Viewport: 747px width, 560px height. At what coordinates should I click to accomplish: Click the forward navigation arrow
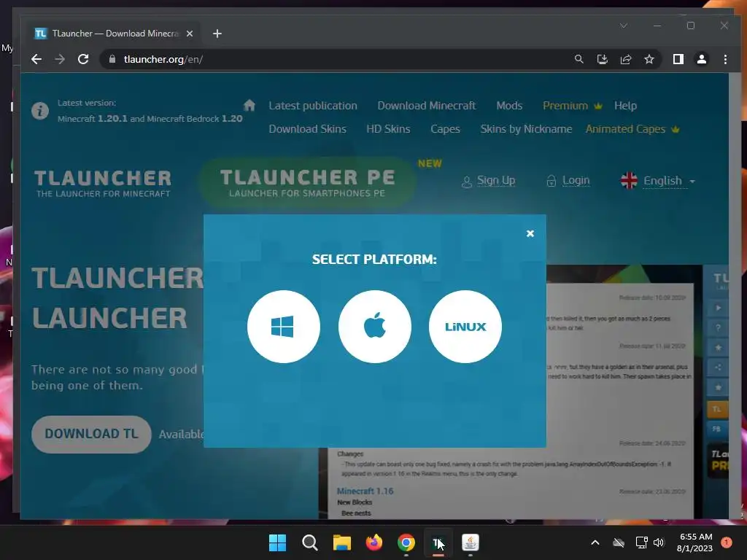tap(60, 59)
